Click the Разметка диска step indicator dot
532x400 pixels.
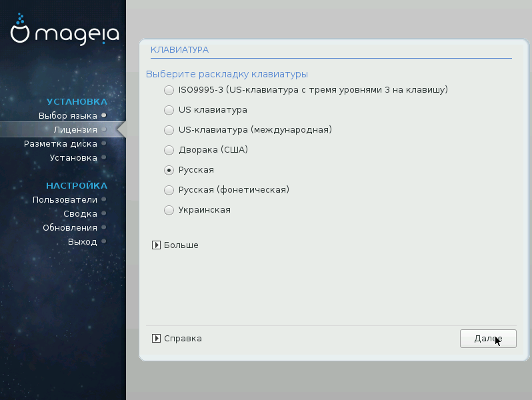103,143
